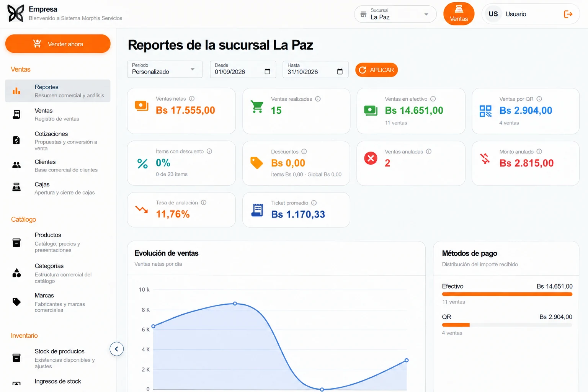Click info icon beside Ticket promedio
This screenshot has height=392, width=588.
point(314,203)
